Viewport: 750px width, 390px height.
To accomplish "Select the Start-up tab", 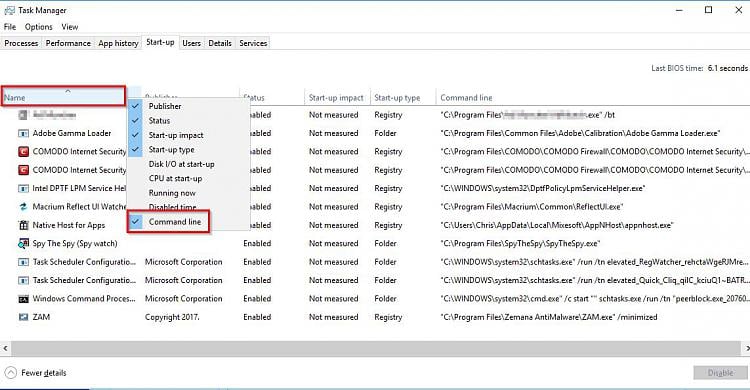I will pyautogui.click(x=160, y=42).
